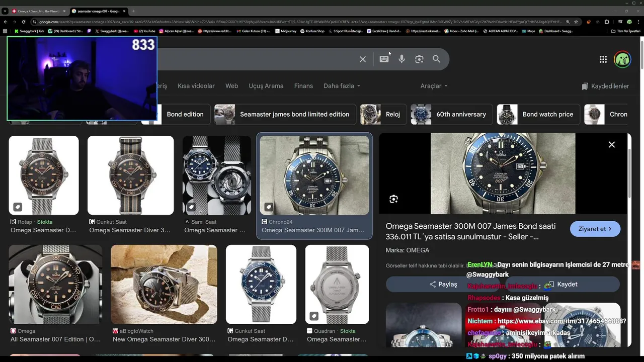Select the Reloj suggestion chip

pos(383,114)
